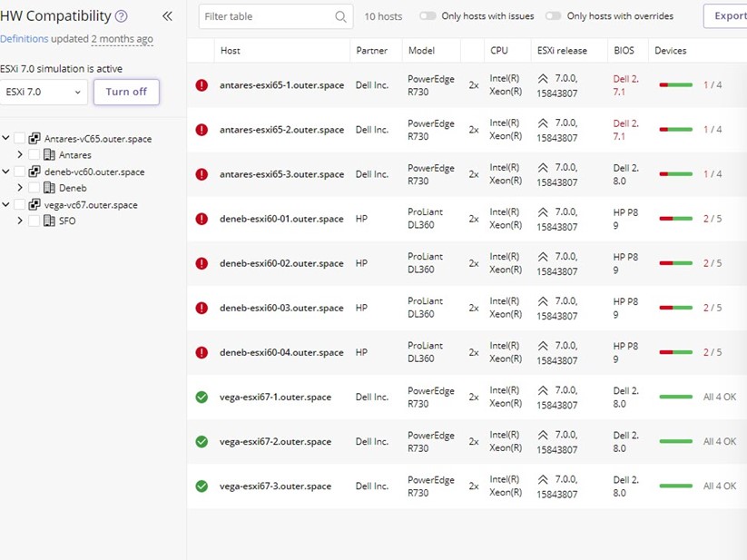Click red error icon for deneb-esxi60-04 host
The image size is (747, 560).
(201, 352)
